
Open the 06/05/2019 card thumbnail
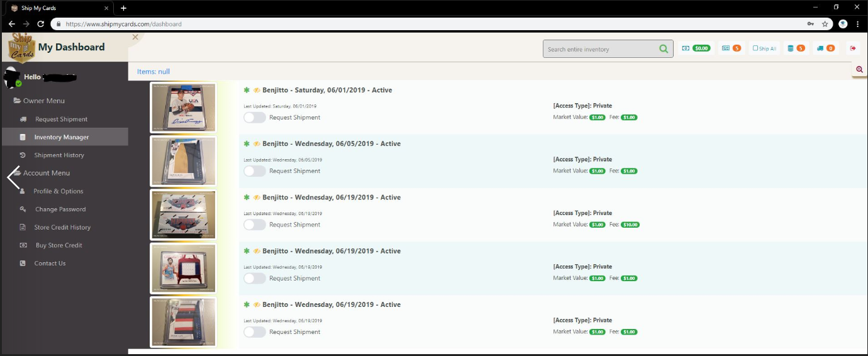184,161
